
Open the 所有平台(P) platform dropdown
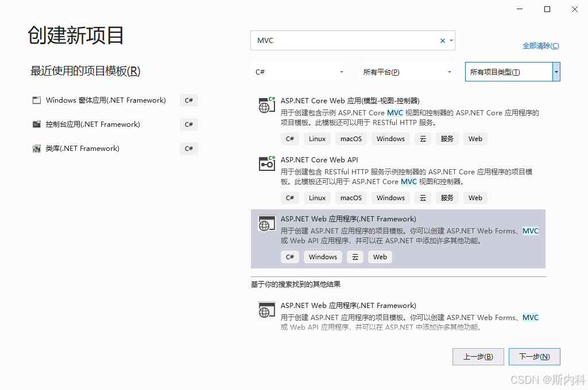point(406,72)
